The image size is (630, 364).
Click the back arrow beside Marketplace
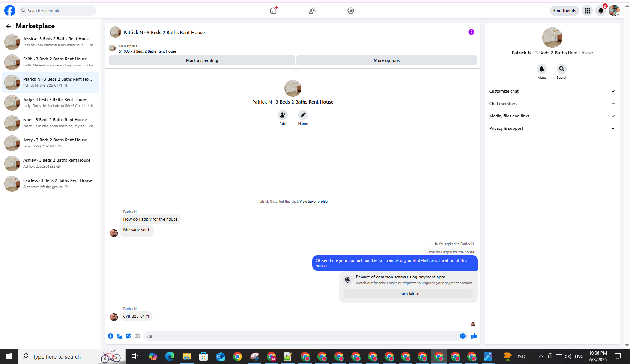pyautogui.click(x=9, y=26)
